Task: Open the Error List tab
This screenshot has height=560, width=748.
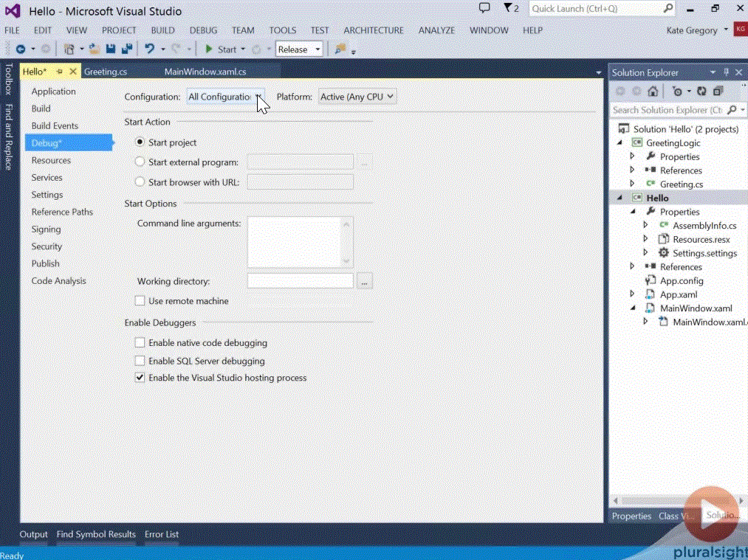Action: [x=162, y=534]
